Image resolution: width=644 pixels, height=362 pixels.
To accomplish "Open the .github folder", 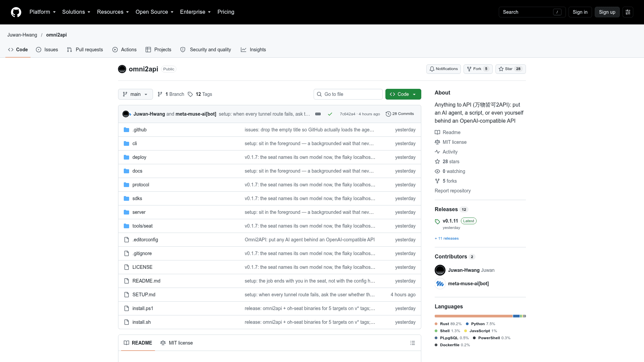I will pos(140,130).
